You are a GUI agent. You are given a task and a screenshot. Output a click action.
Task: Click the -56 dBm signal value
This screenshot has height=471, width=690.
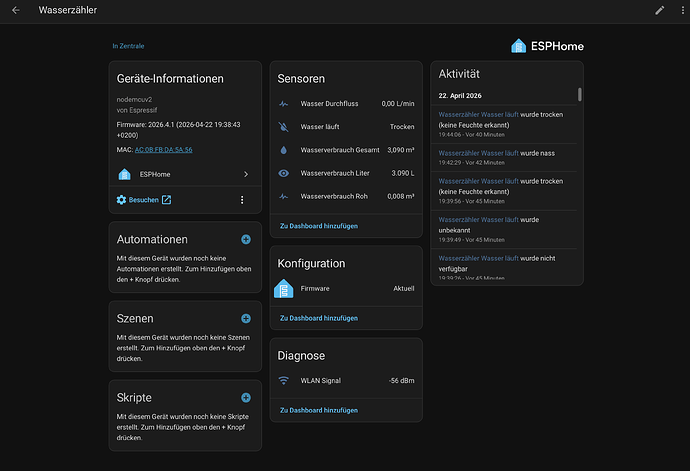tap(401, 381)
